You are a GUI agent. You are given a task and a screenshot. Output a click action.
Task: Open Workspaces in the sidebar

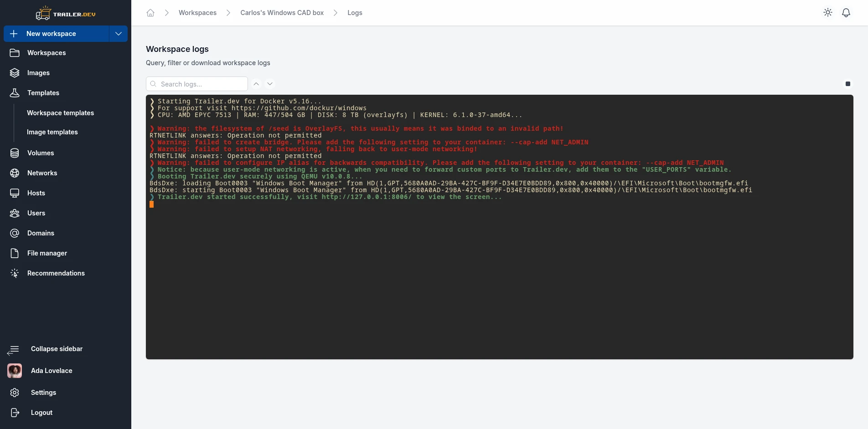(x=66, y=53)
